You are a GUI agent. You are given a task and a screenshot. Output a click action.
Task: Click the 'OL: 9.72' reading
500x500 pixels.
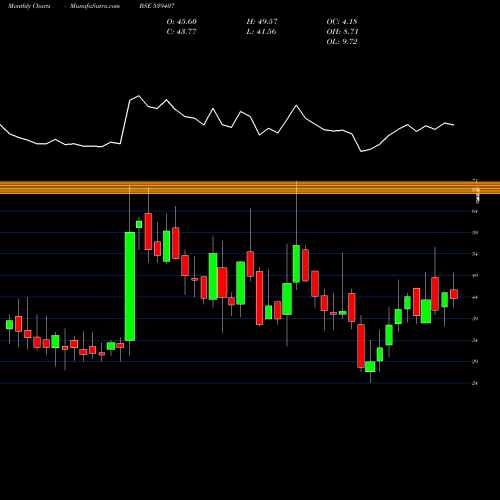[342, 42]
